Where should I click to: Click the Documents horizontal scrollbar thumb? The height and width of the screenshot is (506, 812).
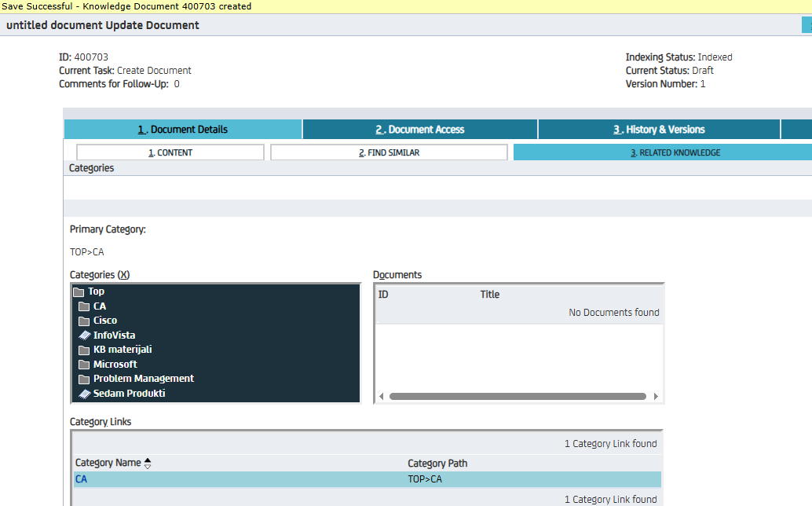point(518,396)
